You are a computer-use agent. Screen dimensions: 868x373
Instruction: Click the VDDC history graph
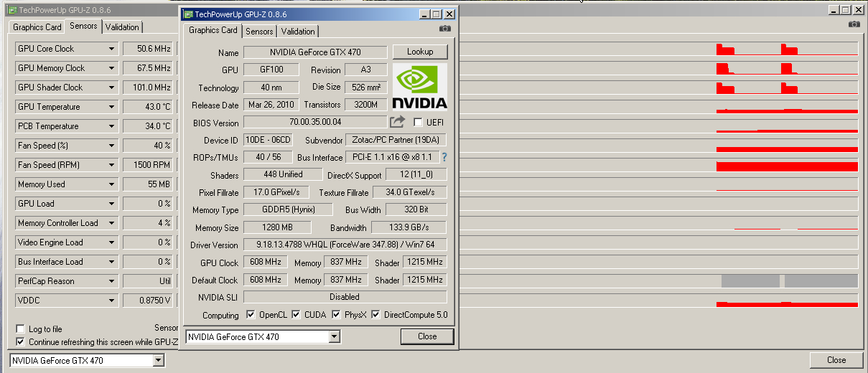pos(657,301)
